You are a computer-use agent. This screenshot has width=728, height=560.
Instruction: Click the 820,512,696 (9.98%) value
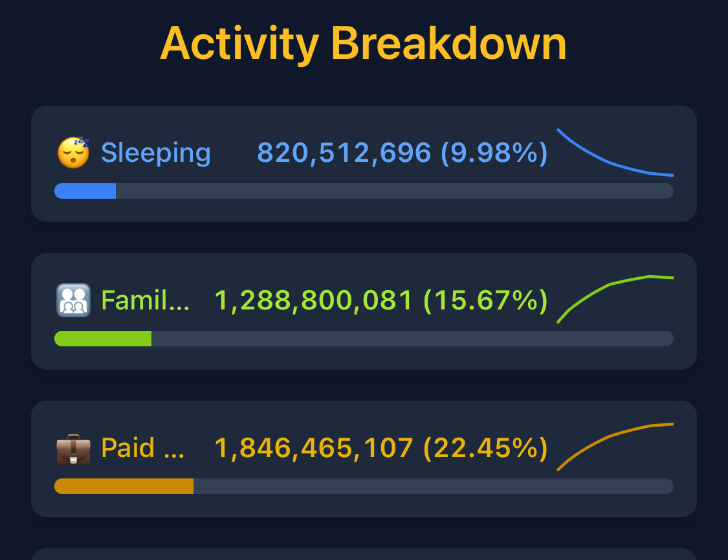403,153
